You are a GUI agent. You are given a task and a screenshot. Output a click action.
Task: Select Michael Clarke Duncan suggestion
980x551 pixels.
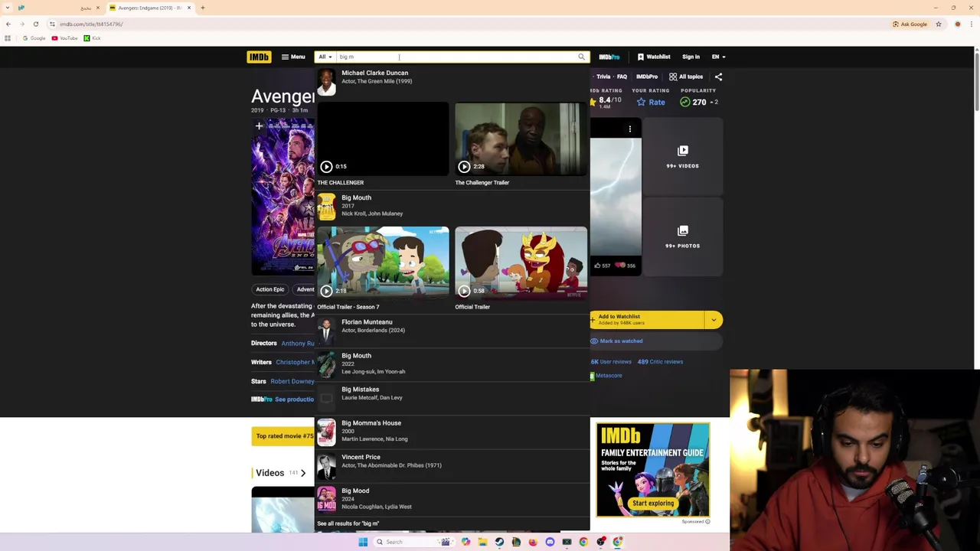point(452,81)
